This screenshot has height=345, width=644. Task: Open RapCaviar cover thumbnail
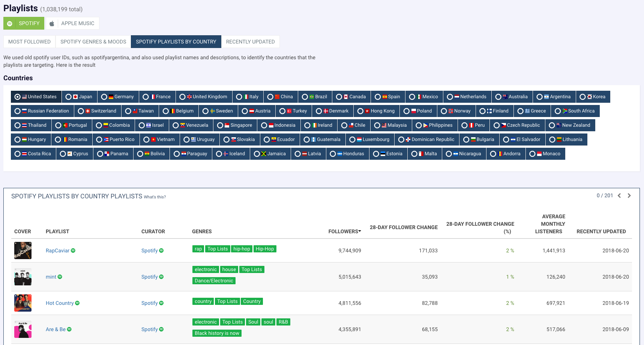click(23, 250)
